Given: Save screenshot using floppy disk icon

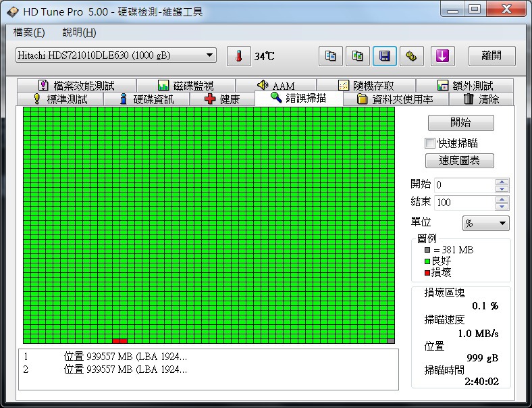Looking at the screenshot, I should (384, 56).
